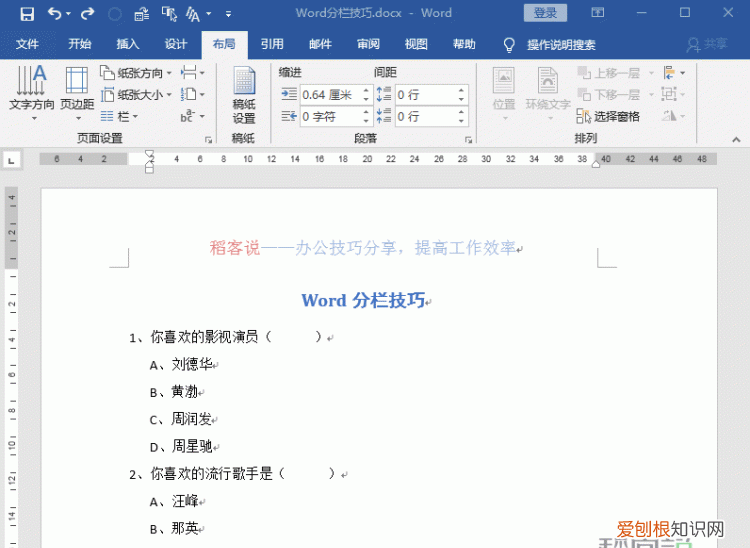
Task: Switch to the 引用 tab
Action: click(272, 44)
